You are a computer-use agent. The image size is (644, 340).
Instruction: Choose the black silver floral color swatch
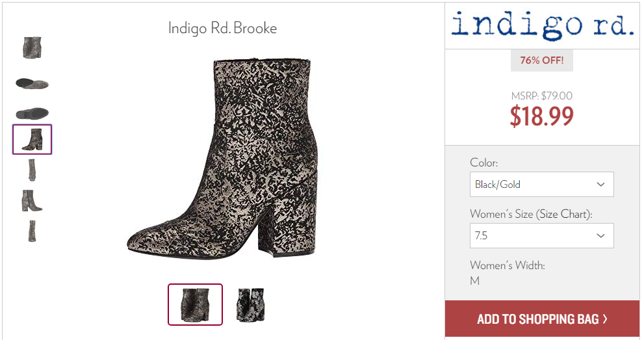pyautogui.click(x=251, y=305)
